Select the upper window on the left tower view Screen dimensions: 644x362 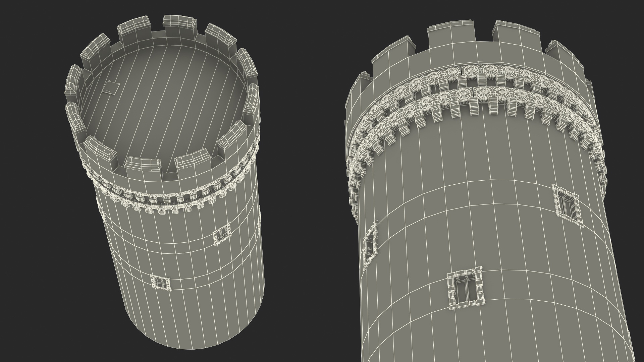click(x=222, y=234)
